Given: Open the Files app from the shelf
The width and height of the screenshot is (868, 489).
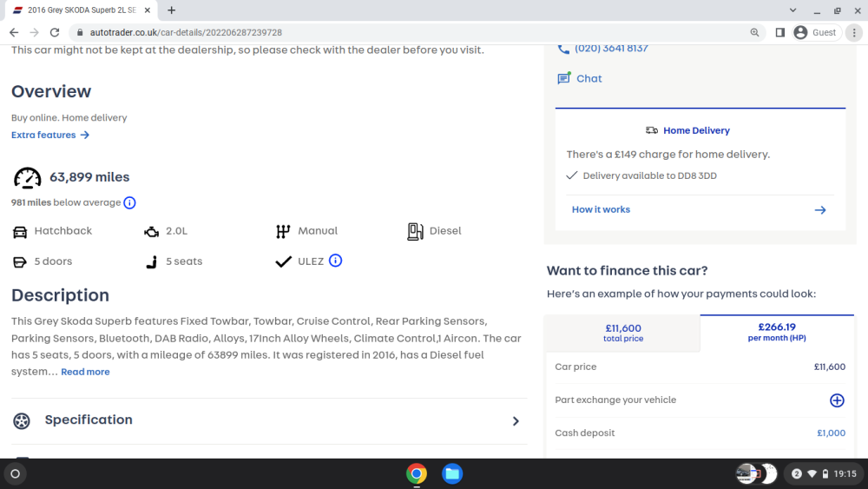Looking at the screenshot, I should coord(452,474).
